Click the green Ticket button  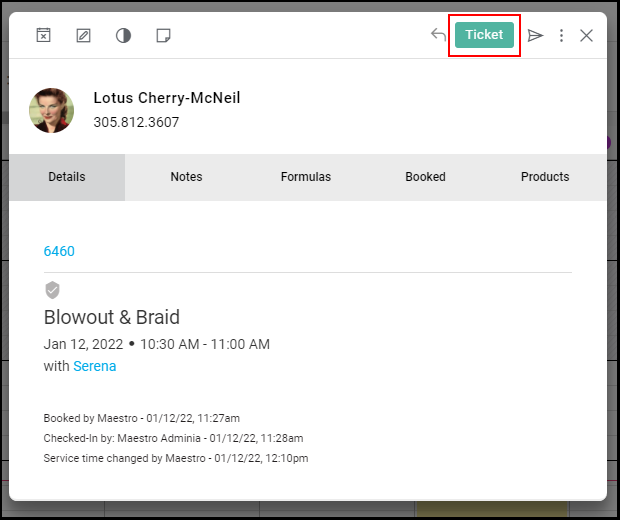(x=484, y=35)
